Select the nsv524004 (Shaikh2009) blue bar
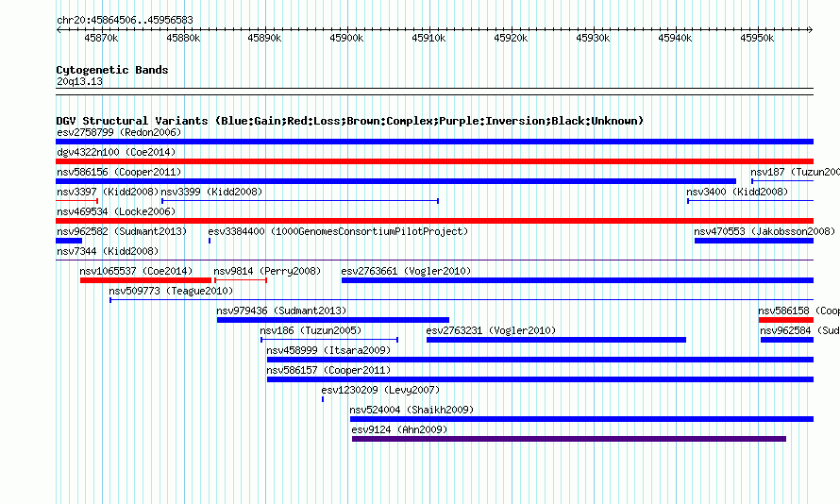This screenshot has width=840, height=504. (x=581, y=419)
